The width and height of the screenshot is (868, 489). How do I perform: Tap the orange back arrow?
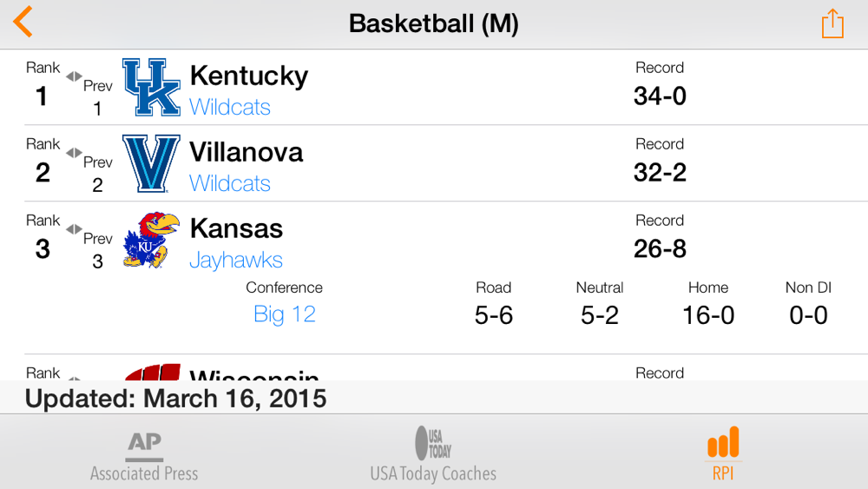coord(23,23)
